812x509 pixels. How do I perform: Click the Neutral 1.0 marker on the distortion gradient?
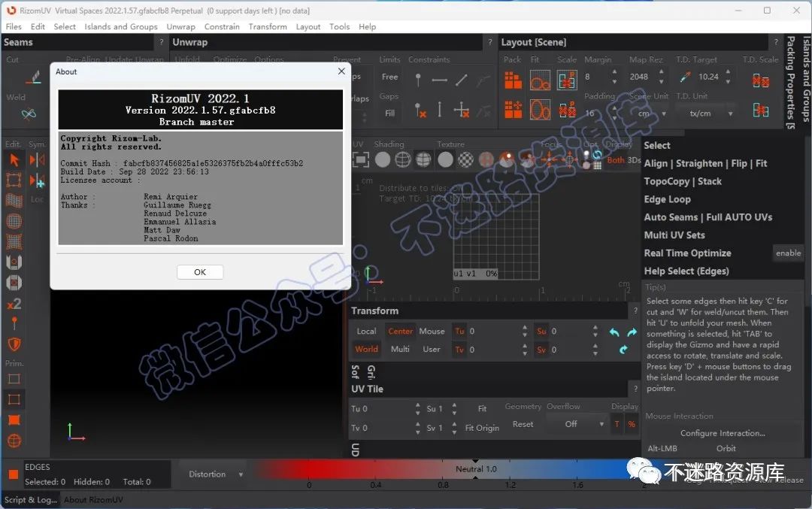tap(475, 469)
